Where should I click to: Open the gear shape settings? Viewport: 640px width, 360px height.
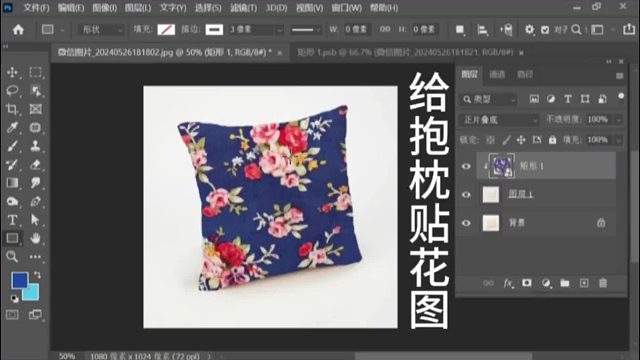(529, 29)
